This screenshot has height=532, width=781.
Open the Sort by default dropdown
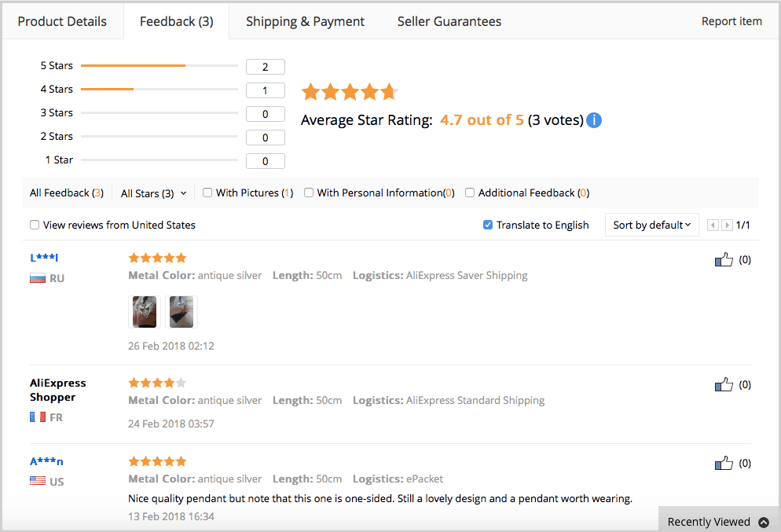tap(651, 225)
